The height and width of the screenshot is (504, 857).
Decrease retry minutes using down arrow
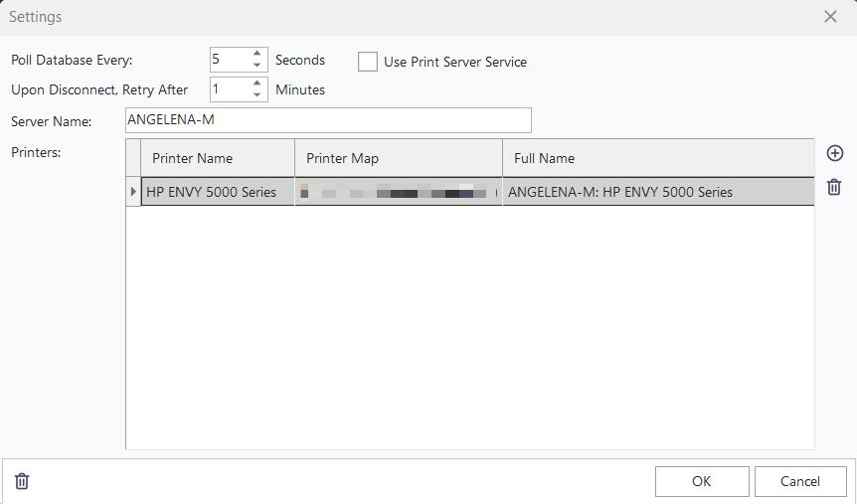coord(257,94)
